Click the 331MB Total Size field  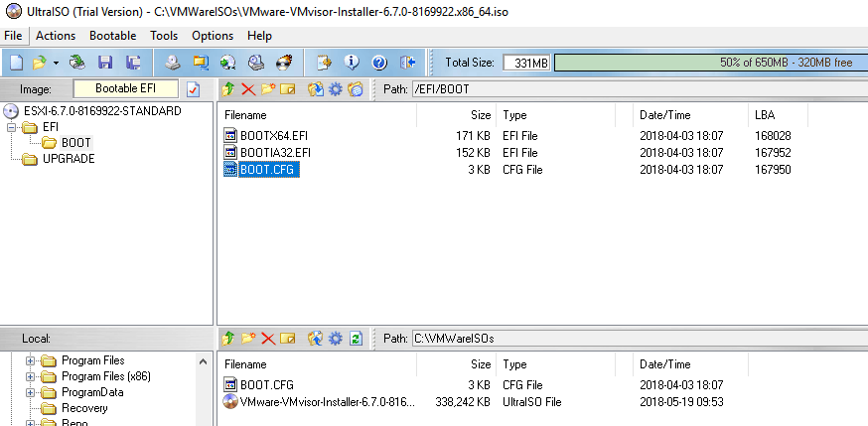pyautogui.click(x=526, y=63)
